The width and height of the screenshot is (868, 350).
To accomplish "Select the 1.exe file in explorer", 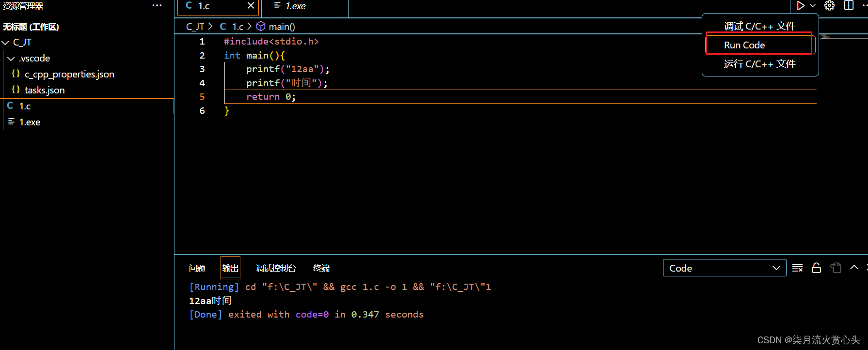I will [x=30, y=122].
